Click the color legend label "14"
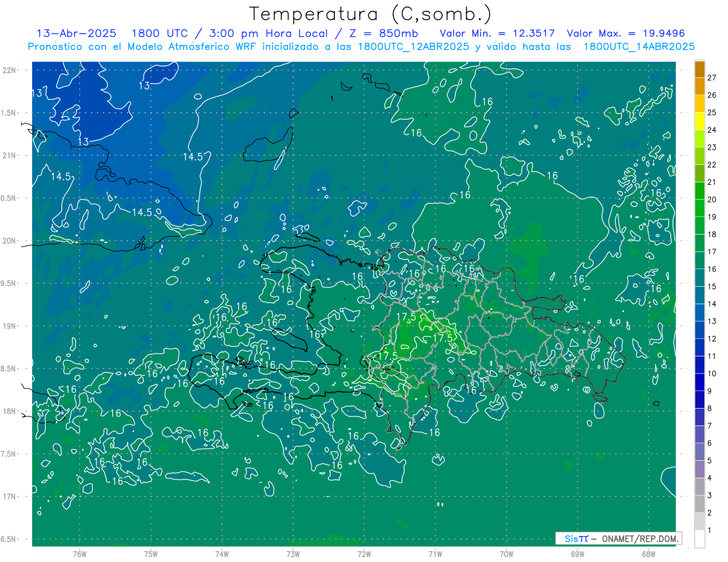The height and width of the screenshot is (562, 728). coord(712,304)
